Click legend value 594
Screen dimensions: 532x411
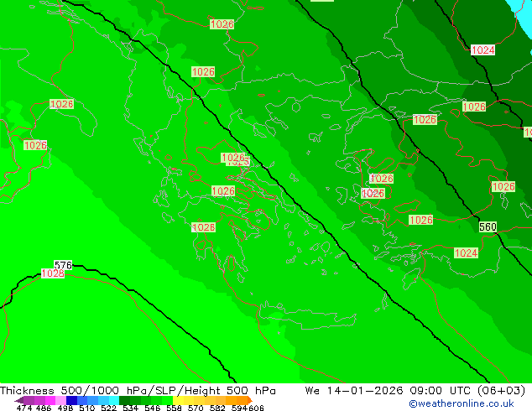239,408
